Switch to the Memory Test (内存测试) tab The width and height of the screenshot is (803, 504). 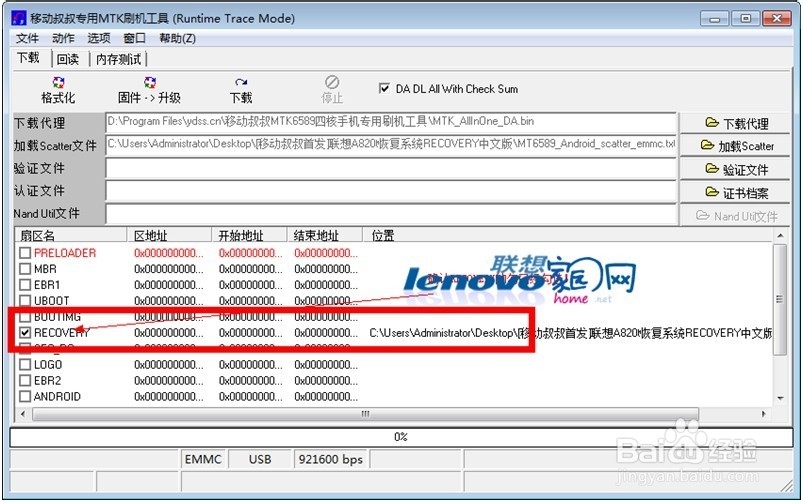point(118,59)
